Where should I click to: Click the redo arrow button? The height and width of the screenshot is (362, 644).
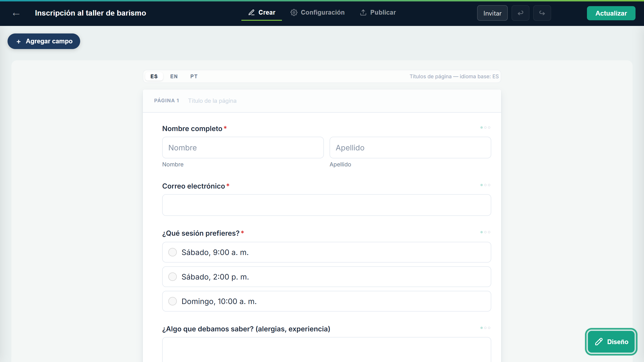[x=542, y=13]
